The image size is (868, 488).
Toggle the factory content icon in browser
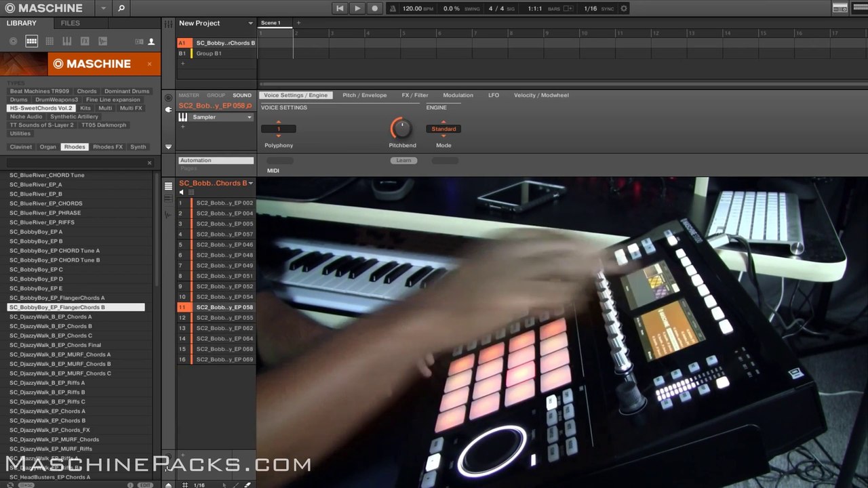point(139,41)
